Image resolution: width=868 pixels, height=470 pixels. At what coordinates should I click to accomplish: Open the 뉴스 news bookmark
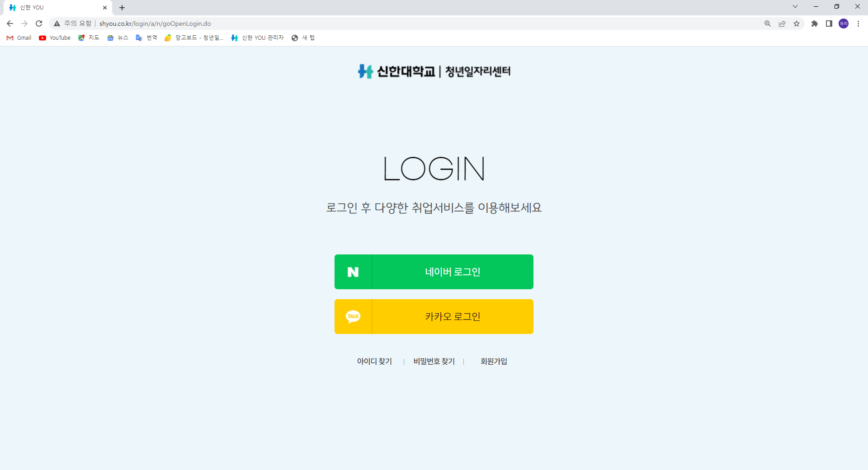pyautogui.click(x=118, y=38)
